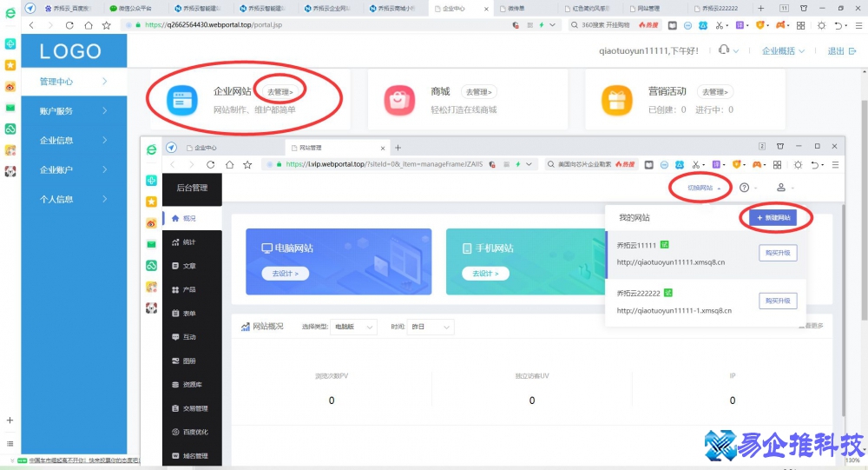Click 购买升级 for 乔拓云11111

[778, 253]
